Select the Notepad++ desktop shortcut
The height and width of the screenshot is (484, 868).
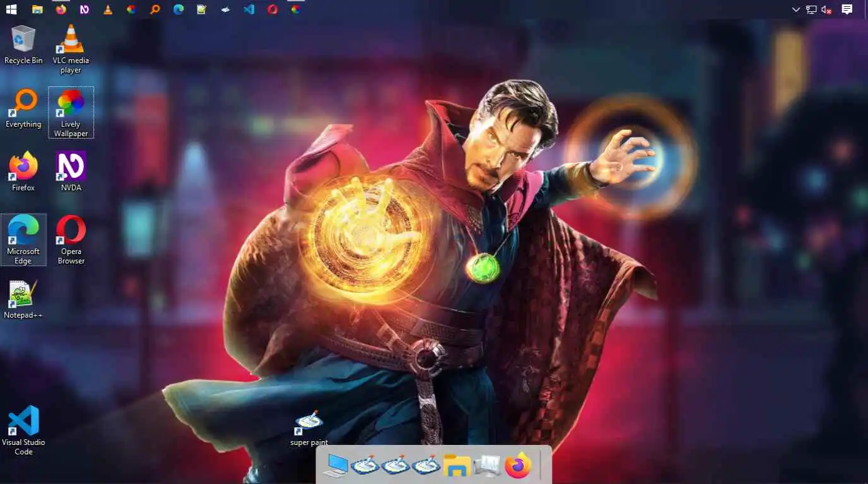tap(23, 299)
